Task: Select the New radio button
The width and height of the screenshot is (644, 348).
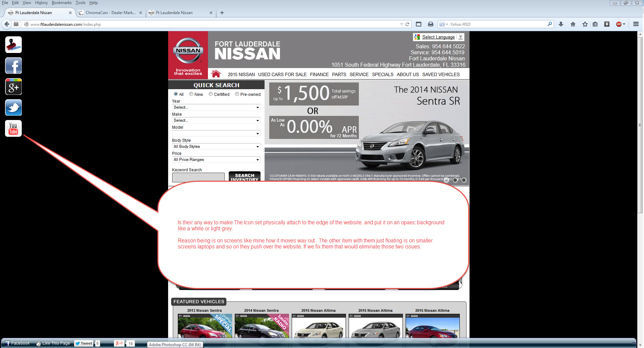Action: point(191,94)
